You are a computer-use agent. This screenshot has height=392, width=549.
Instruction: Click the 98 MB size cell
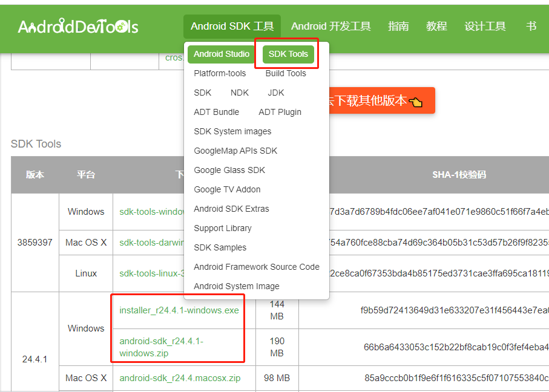click(277, 378)
